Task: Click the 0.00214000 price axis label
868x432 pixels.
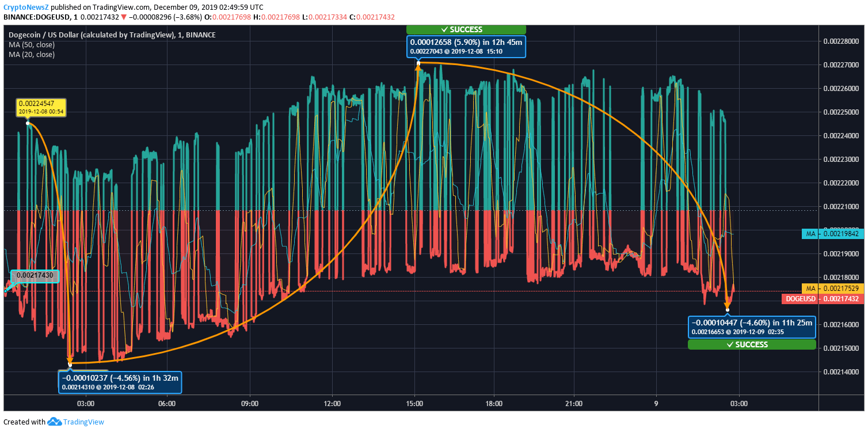Action: point(841,372)
